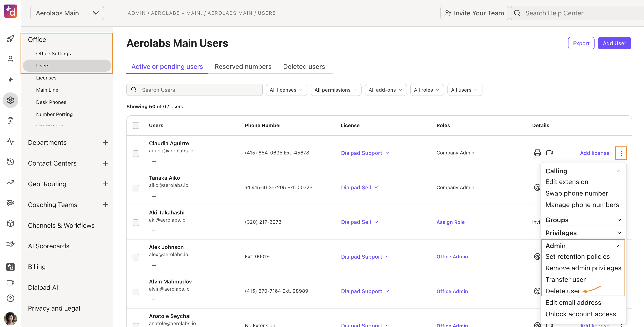Open three-dot menu for Claudia Aguirre

(x=621, y=153)
